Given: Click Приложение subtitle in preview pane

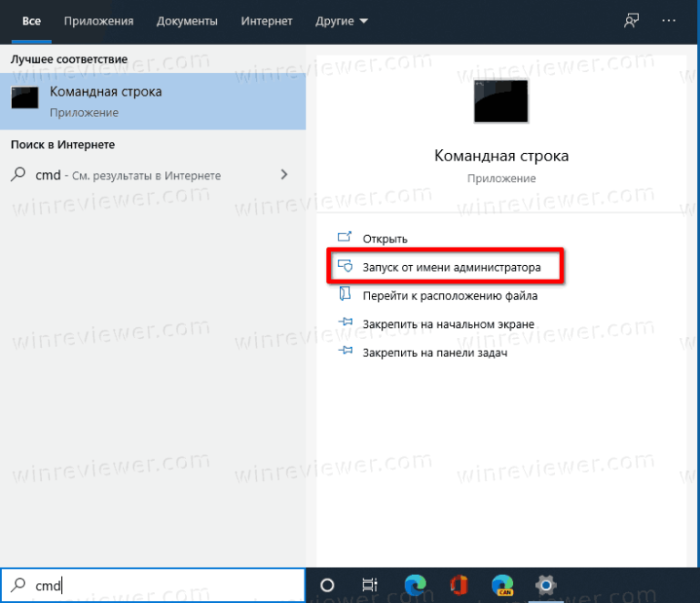Looking at the screenshot, I should pos(501,179).
